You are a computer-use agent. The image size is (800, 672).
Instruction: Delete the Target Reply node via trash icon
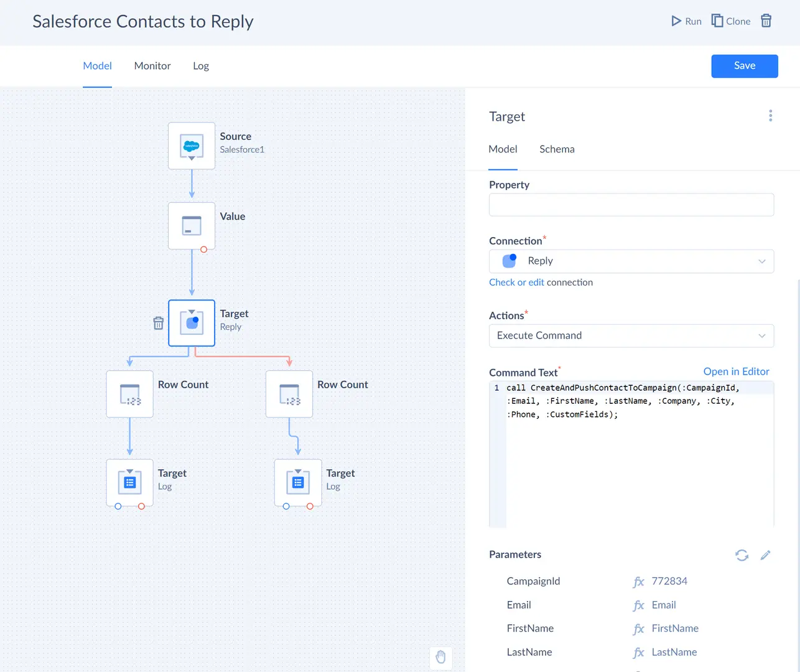[159, 323]
